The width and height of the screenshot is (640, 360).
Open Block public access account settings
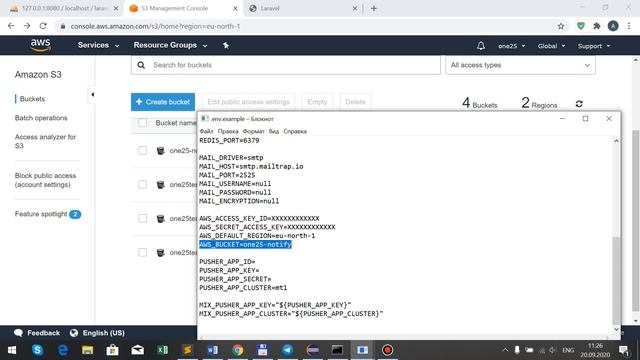(45, 180)
